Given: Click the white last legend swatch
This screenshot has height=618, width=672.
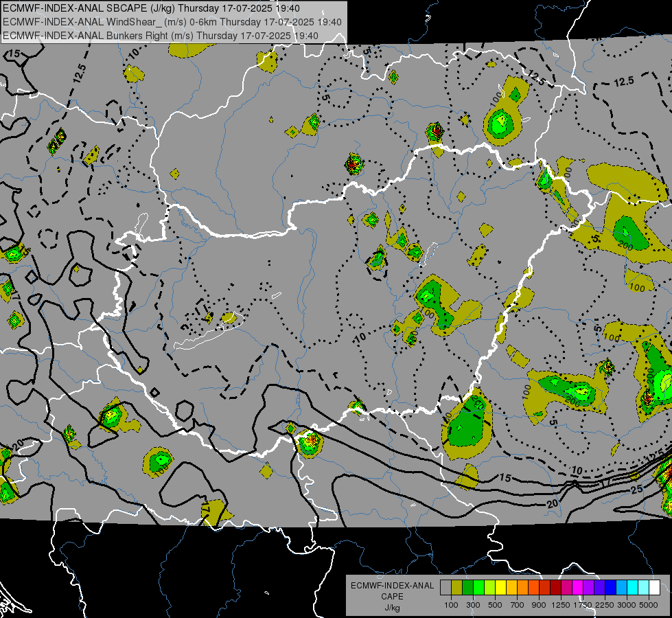Looking at the screenshot, I should click(x=654, y=588).
